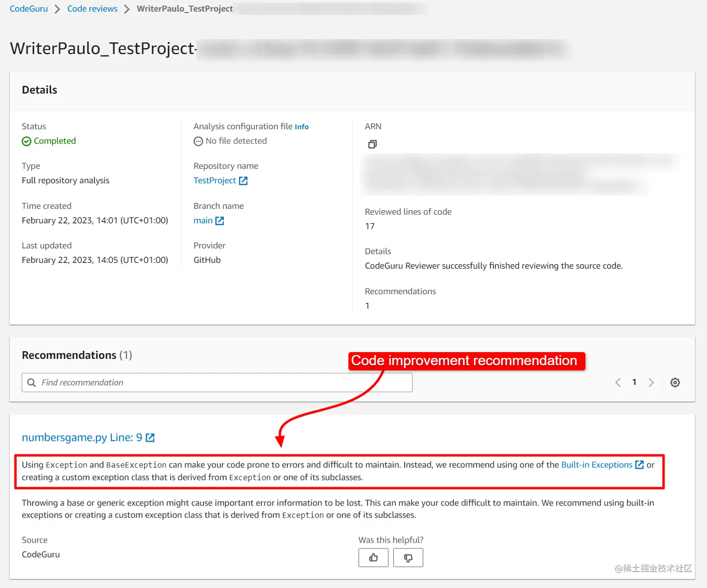Open the main branch link

coord(203,220)
